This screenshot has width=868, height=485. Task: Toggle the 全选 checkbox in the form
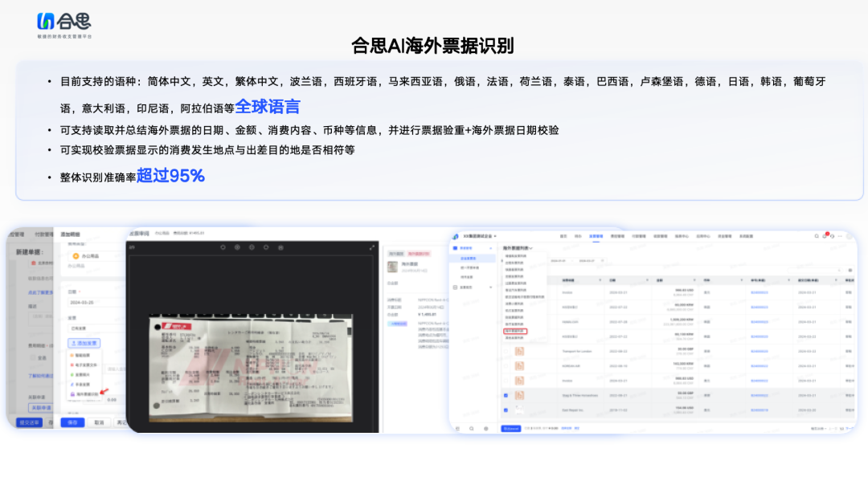[33, 358]
